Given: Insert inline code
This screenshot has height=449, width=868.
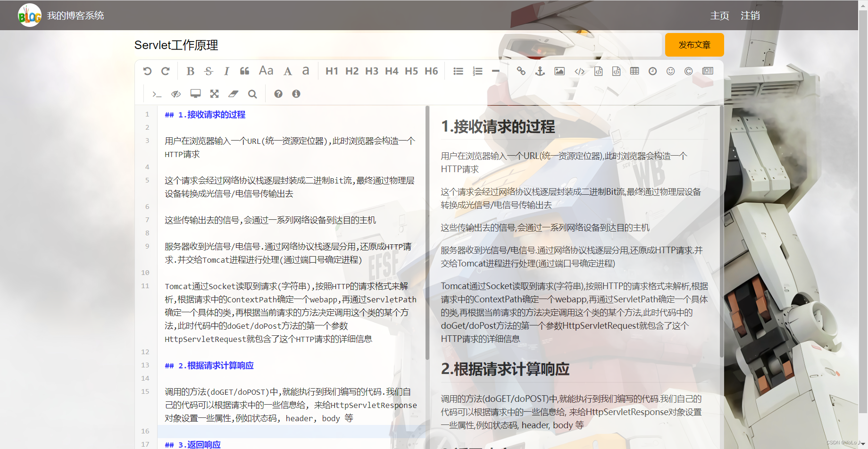Looking at the screenshot, I should tap(579, 71).
